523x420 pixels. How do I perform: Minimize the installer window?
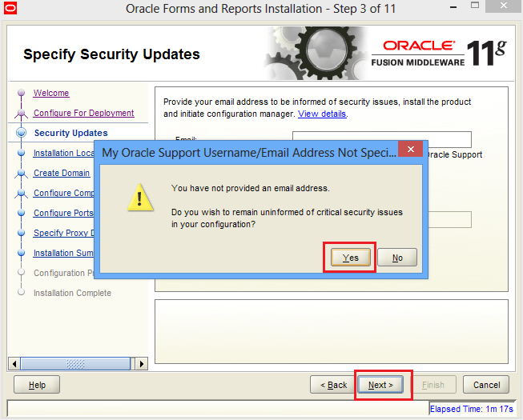coord(453,6)
